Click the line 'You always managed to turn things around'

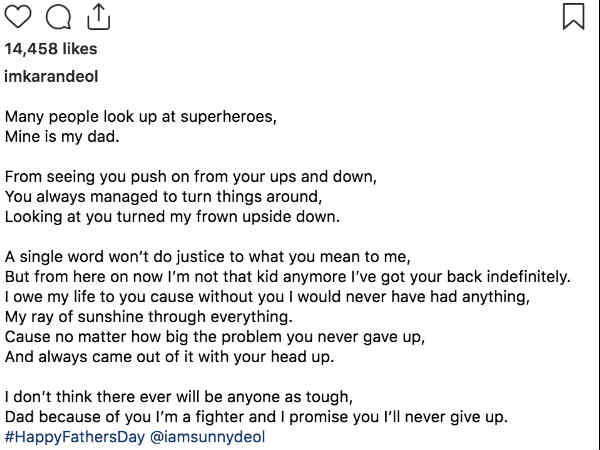pyautogui.click(x=163, y=197)
